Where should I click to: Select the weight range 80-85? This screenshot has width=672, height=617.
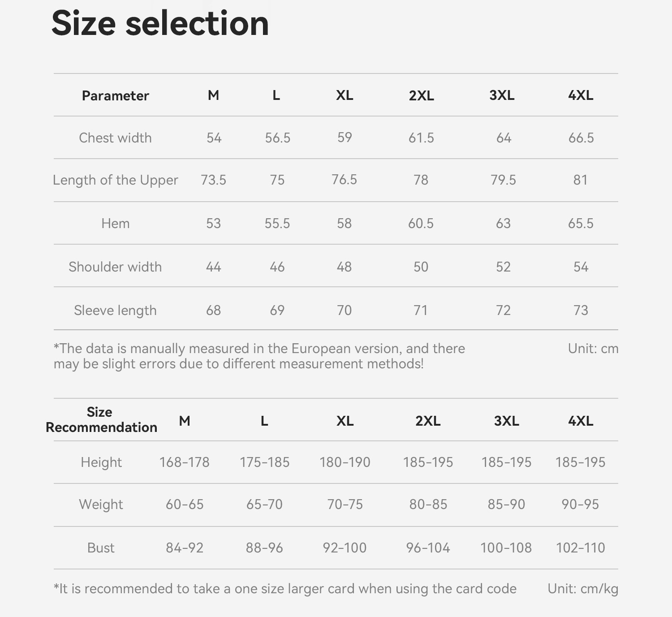[428, 505]
